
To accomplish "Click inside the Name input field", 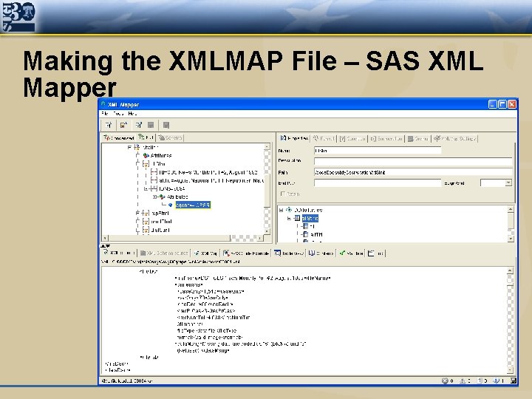I will pos(378,150).
